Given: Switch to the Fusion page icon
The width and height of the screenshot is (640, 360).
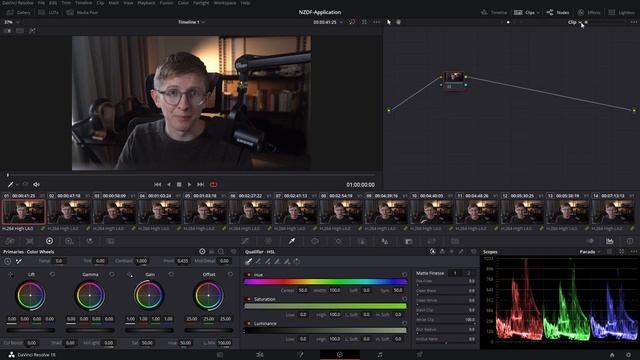Looking at the screenshot, I should (x=300, y=355).
